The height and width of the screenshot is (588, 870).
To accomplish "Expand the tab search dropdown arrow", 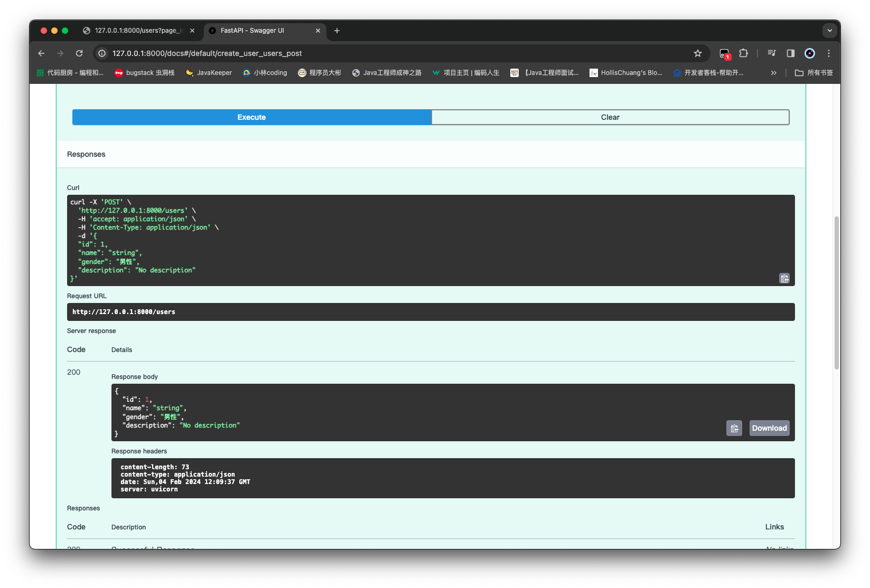I will click(829, 31).
